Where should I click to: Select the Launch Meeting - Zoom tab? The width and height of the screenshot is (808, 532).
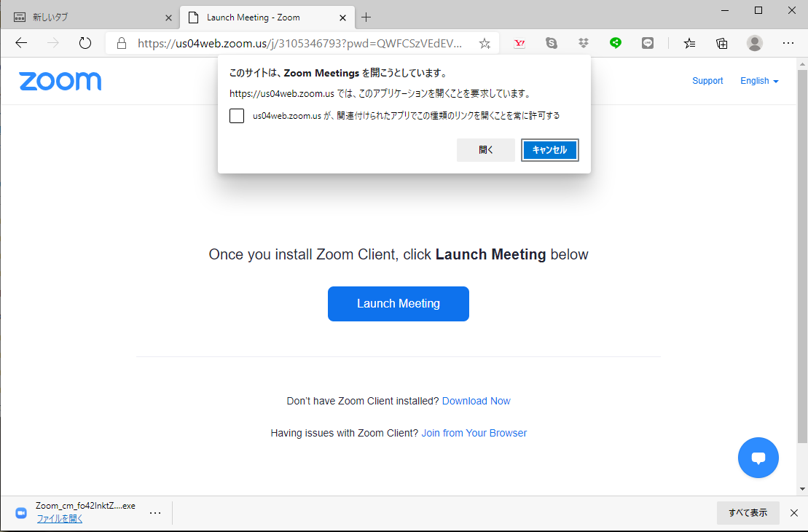coord(267,17)
